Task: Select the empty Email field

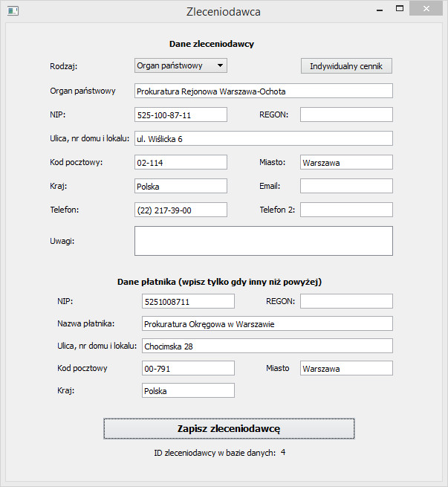Action: click(x=346, y=186)
